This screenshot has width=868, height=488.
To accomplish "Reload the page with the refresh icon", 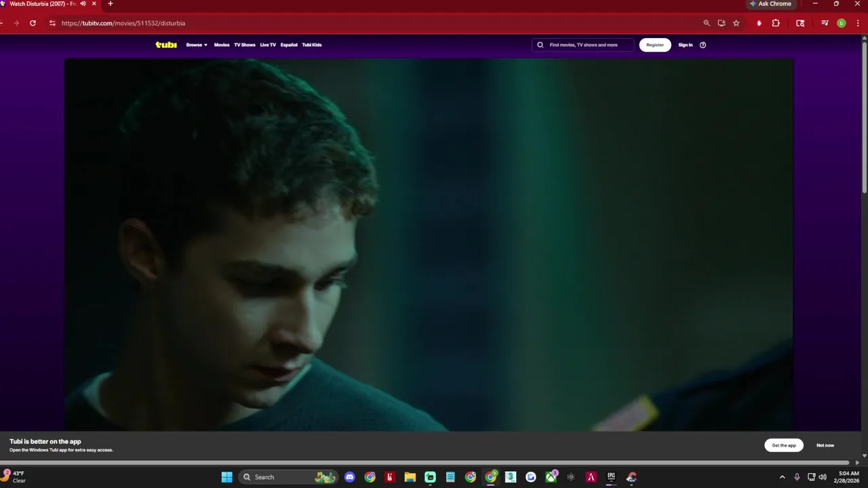I will coord(33,23).
